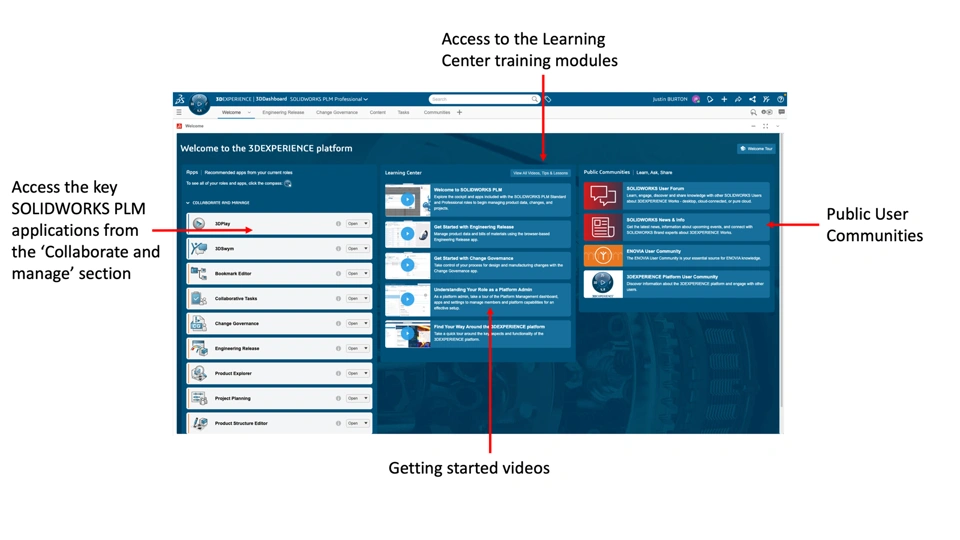Click the info icon in the Bookmark Editor row

pos(338,274)
